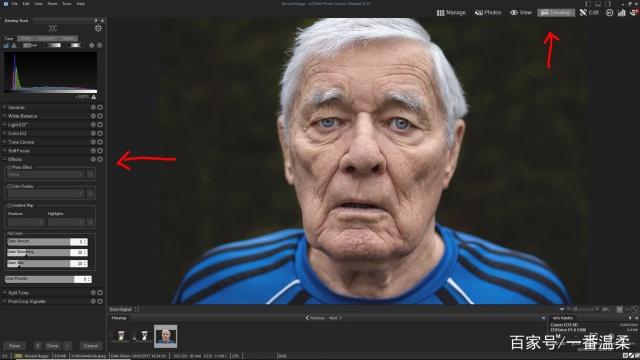Viewport: 640px width, 360px height.
Task: Open the File menu
Action: point(15,4)
